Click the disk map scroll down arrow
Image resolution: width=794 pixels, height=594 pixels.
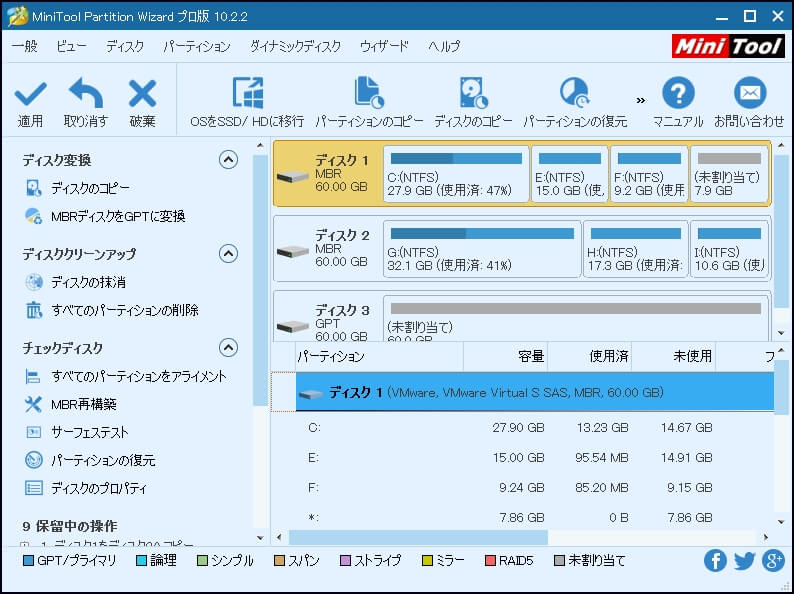[x=781, y=333]
